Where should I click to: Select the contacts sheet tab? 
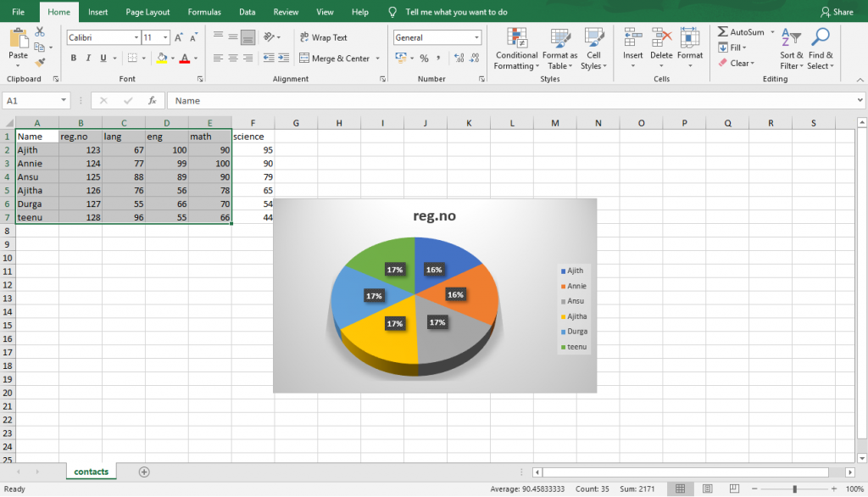pyautogui.click(x=91, y=472)
